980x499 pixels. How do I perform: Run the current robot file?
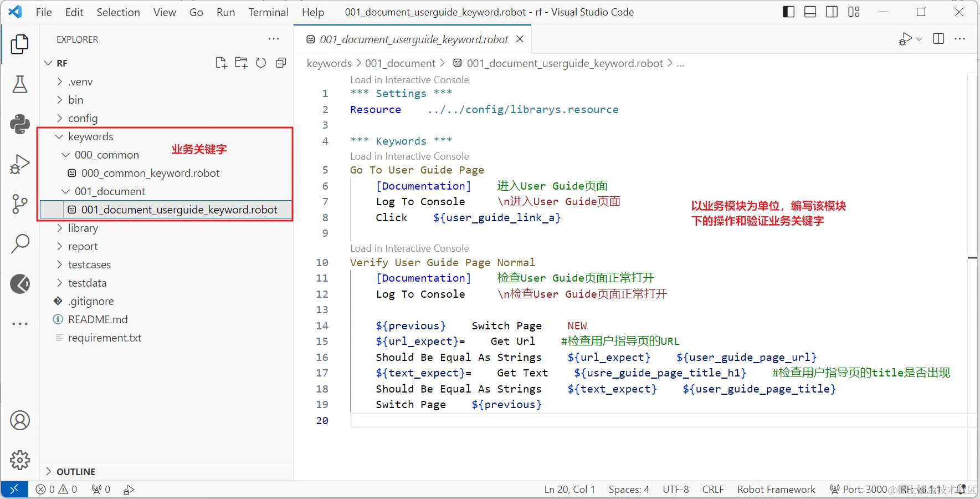pyautogui.click(x=905, y=39)
